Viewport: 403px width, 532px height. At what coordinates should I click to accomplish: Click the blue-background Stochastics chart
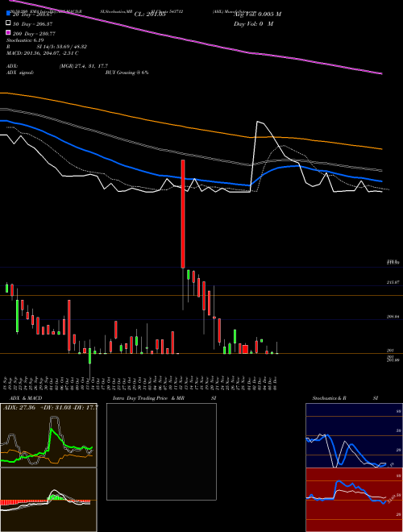(x=354, y=435)
